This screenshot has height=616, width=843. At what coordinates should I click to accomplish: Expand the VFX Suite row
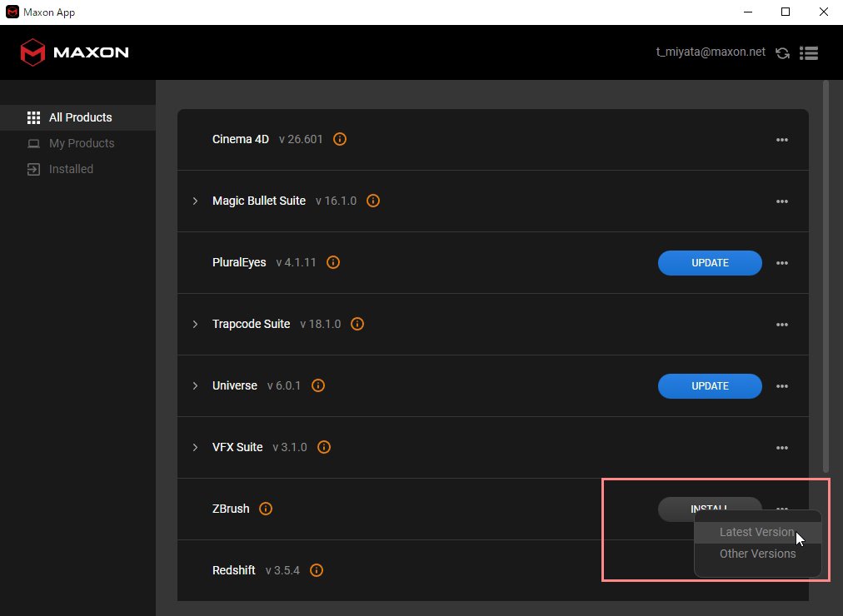(x=195, y=447)
